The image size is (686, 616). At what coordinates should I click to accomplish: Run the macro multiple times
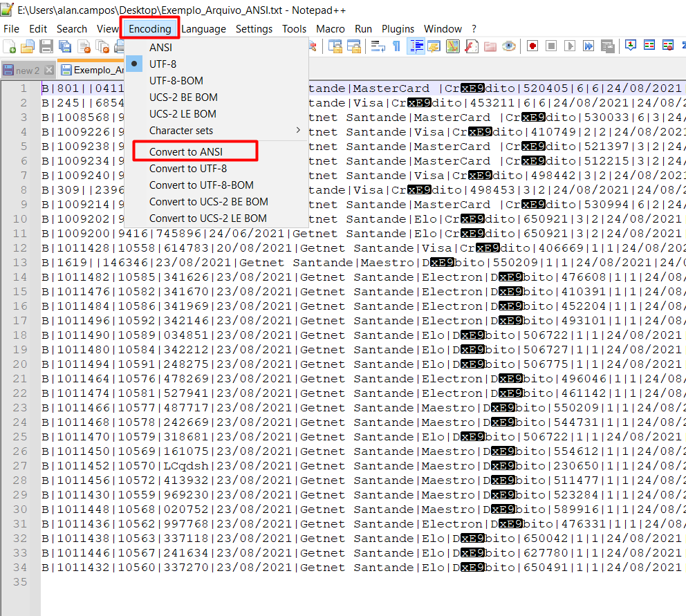(588, 45)
